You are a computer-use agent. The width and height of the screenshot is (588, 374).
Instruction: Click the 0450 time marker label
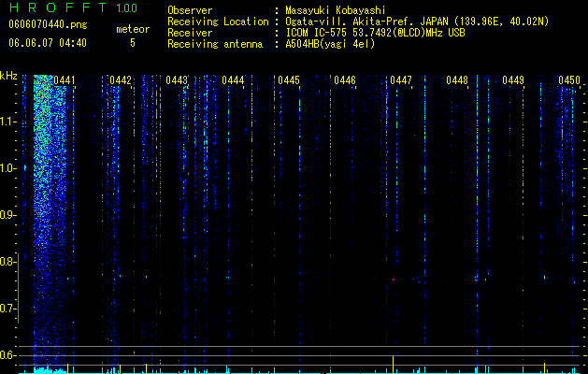pos(569,80)
